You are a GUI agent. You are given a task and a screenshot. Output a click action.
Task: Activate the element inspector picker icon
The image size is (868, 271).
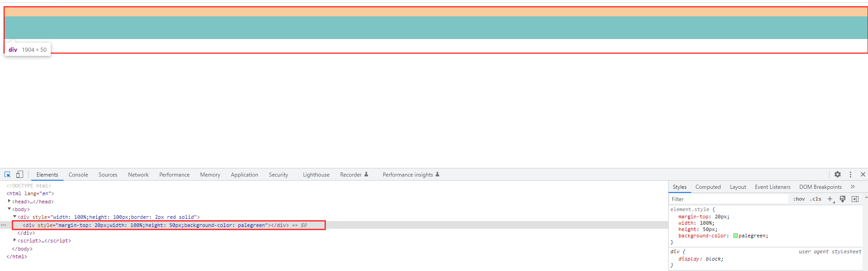point(8,175)
